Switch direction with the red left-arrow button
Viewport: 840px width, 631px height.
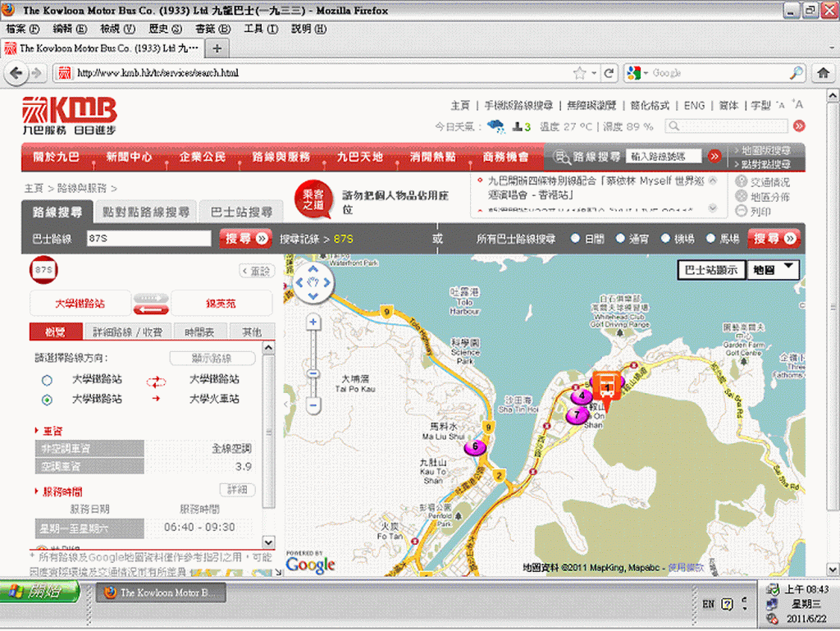coord(151,309)
